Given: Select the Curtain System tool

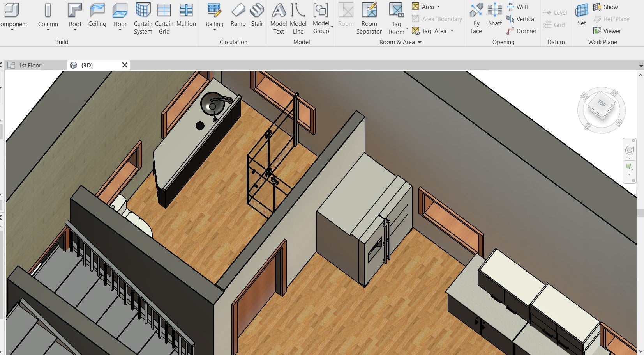Looking at the screenshot, I should point(143,11).
